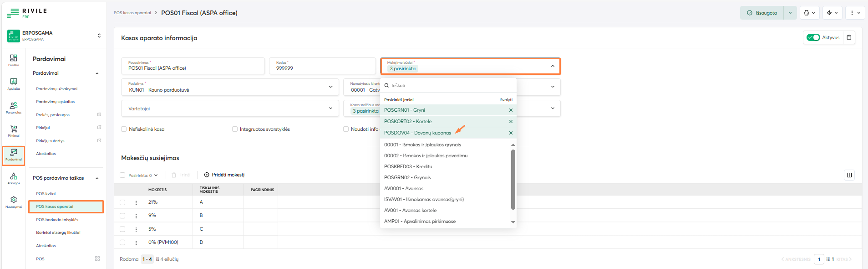The height and width of the screenshot is (269, 868).
Task: Click the Personalas sidebar icon
Action: [x=14, y=107]
